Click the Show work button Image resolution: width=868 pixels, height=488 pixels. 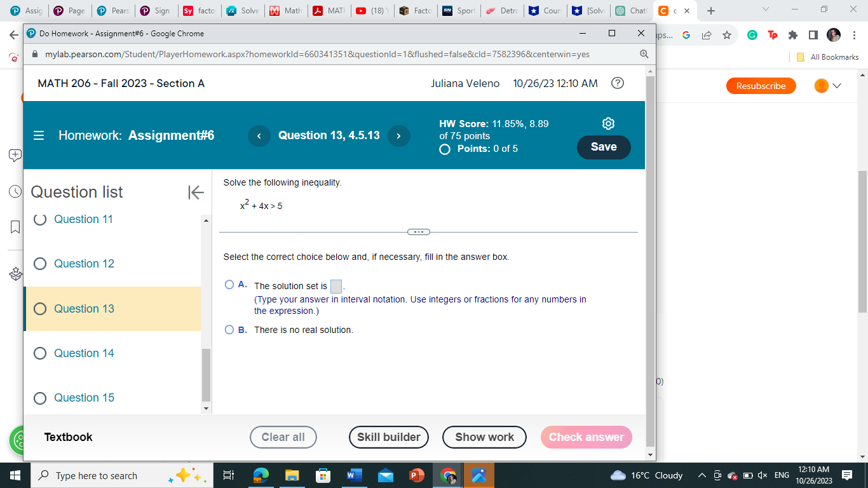[485, 437]
